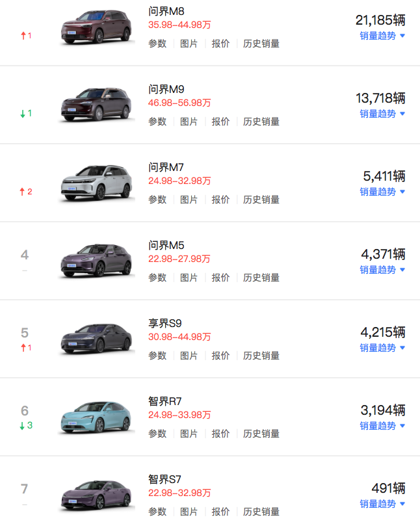Show 销量趋势 for 享界S9
This screenshot has width=420, height=526.
pos(382,348)
